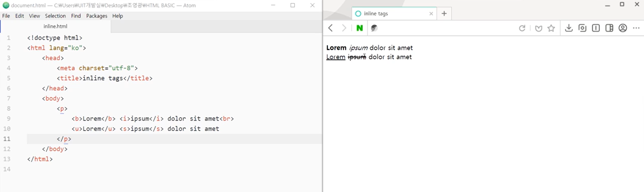Reload the inline tags page
The image size is (644, 192).
coord(522,28)
